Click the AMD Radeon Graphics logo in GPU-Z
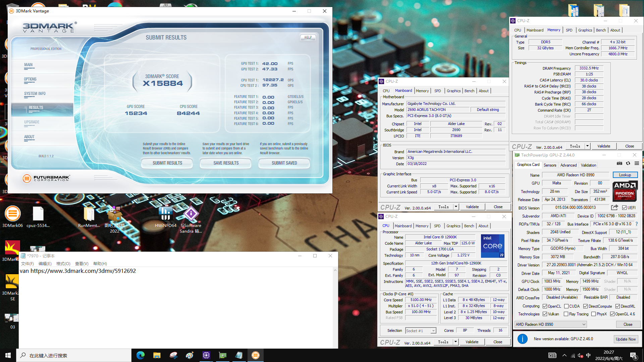The height and width of the screenshot is (362, 644). [625, 191]
